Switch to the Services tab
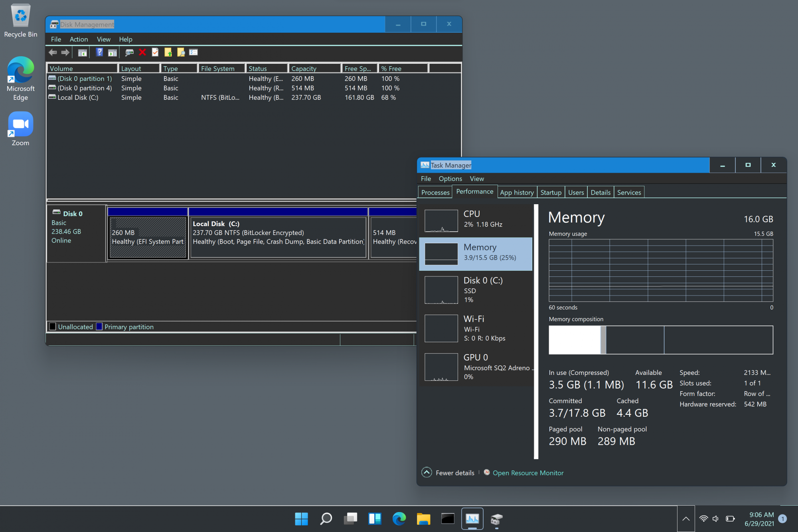The width and height of the screenshot is (798, 532). [x=629, y=192]
